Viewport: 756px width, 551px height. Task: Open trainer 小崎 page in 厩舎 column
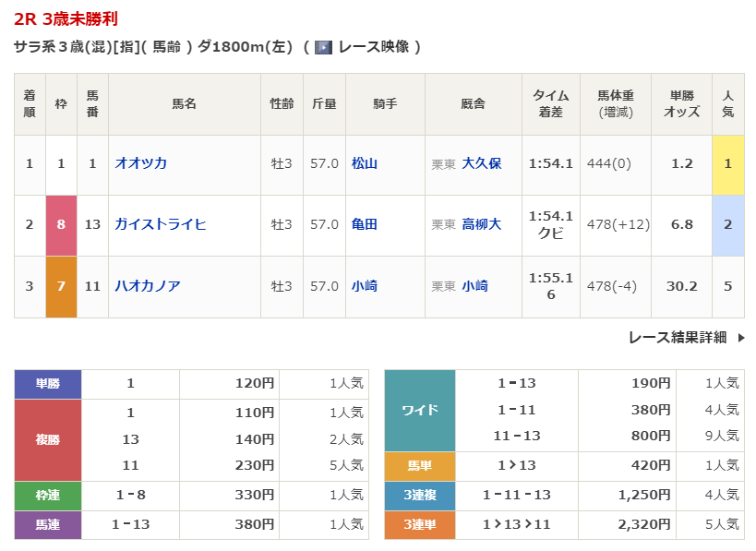coord(474,286)
